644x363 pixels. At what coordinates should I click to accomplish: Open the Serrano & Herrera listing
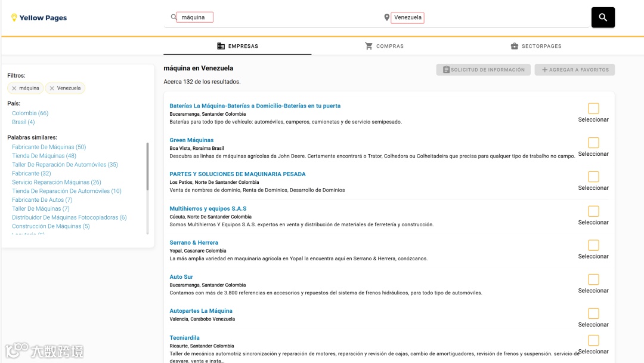[194, 243]
